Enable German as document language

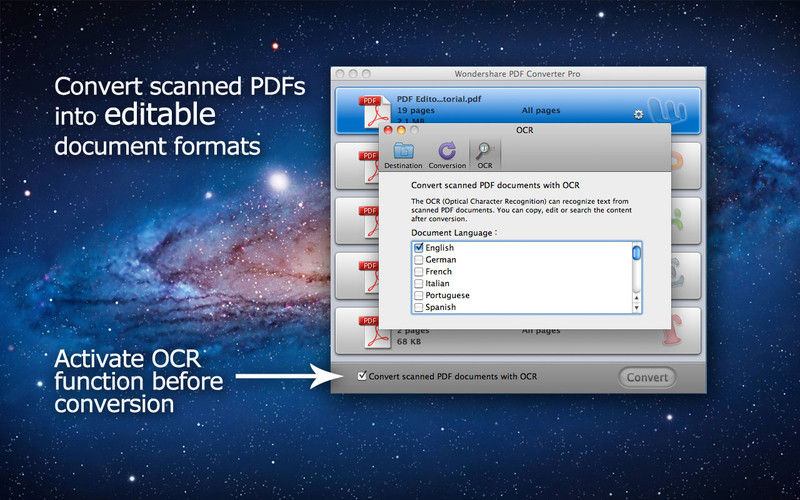pos(419,260)
